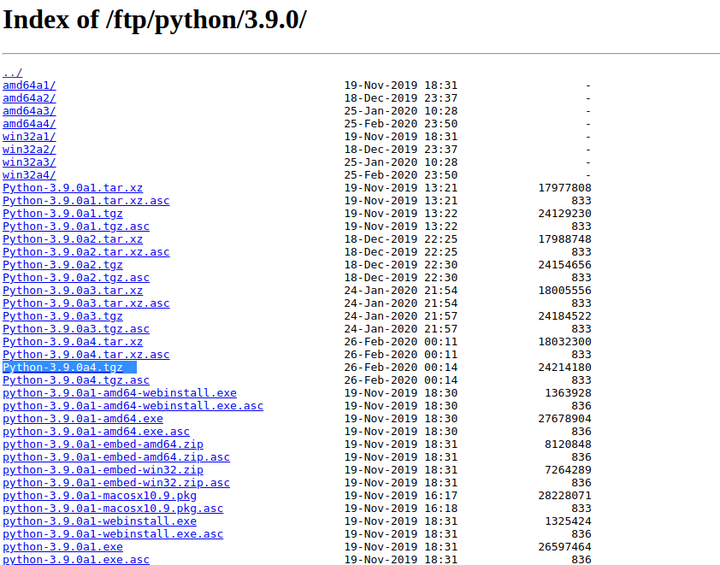The image size is (720, 565).
Task: Open the parent directory ../ link
Action: (x=12, y=73)
